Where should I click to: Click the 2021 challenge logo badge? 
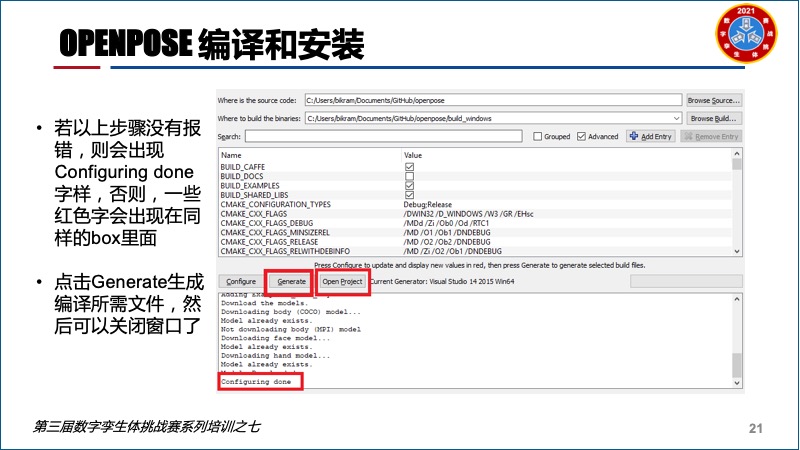tap(746, 34)
